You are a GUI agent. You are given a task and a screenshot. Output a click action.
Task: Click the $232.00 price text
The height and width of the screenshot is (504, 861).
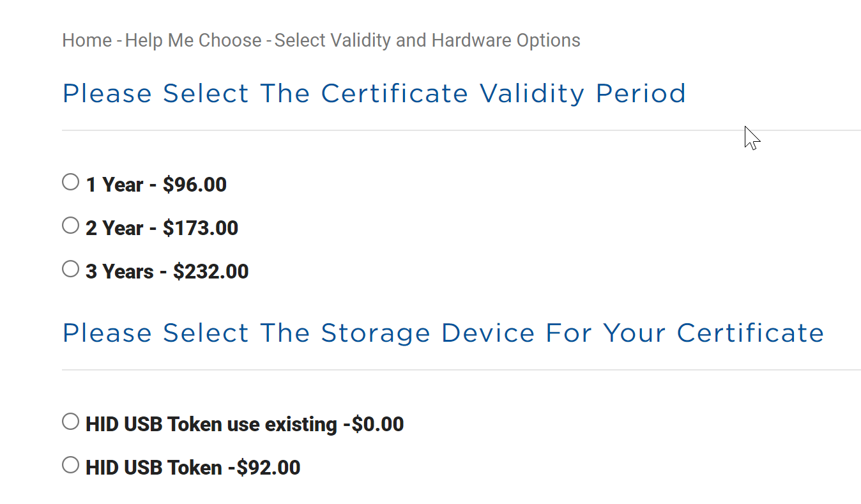[211, 272]
